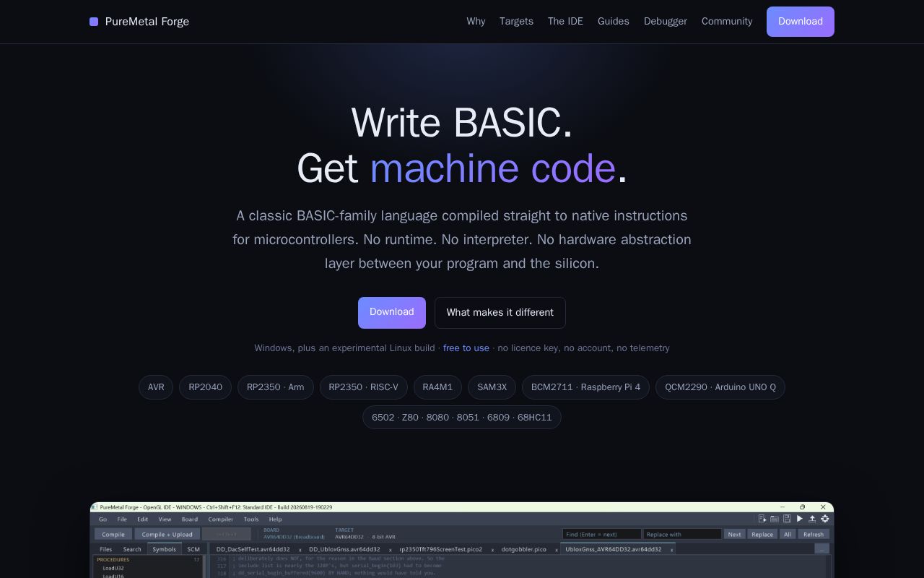This screenshot has height=578, width=924.
Task: Navigate to the Debugger page
Action: (x=666, y=22)
